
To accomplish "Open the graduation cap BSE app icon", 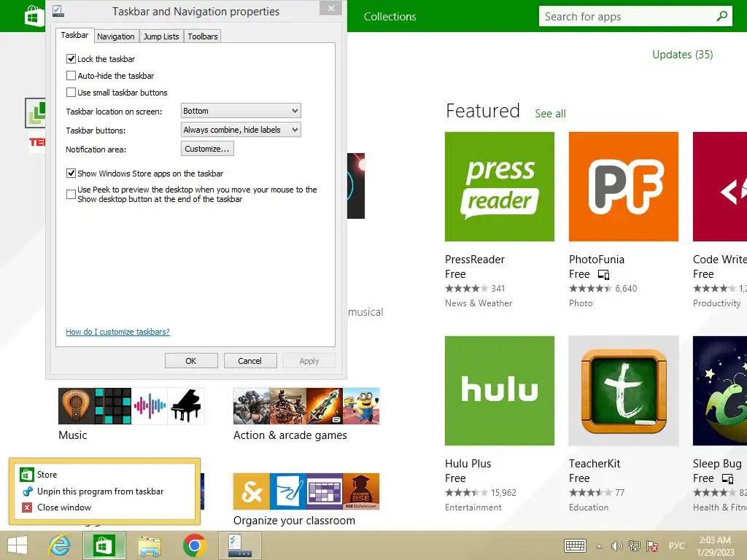I will pos(362,491).
